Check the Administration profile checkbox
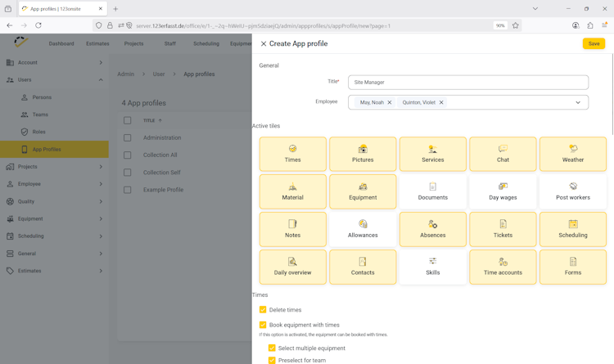Screen dimensions: 614x364 coord(127,137)
